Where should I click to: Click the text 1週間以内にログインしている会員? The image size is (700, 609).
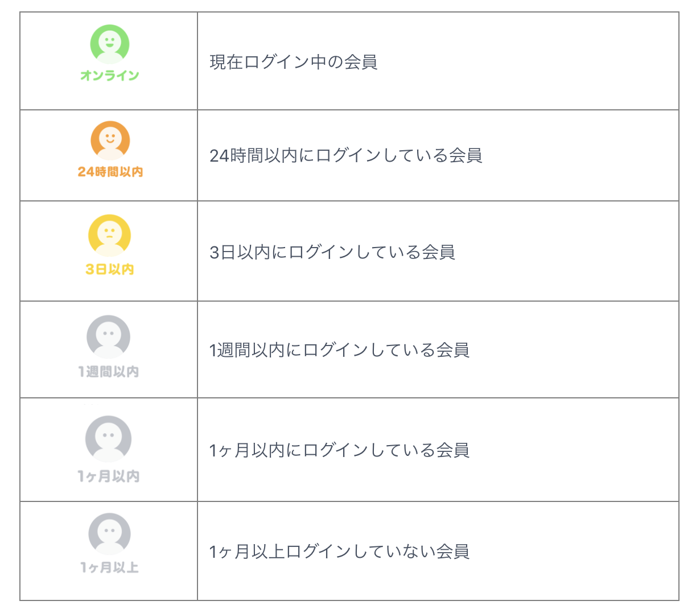(x=339, y=349)
